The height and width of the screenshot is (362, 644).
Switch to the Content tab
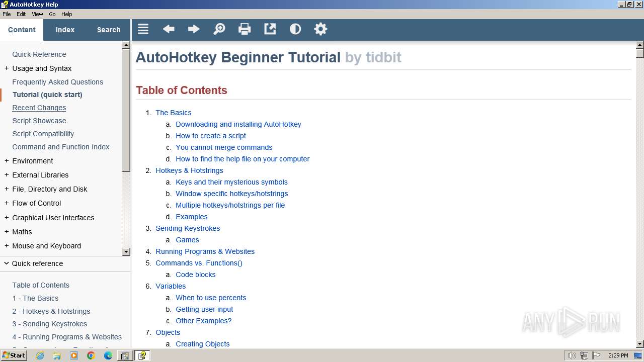[22, 30]
